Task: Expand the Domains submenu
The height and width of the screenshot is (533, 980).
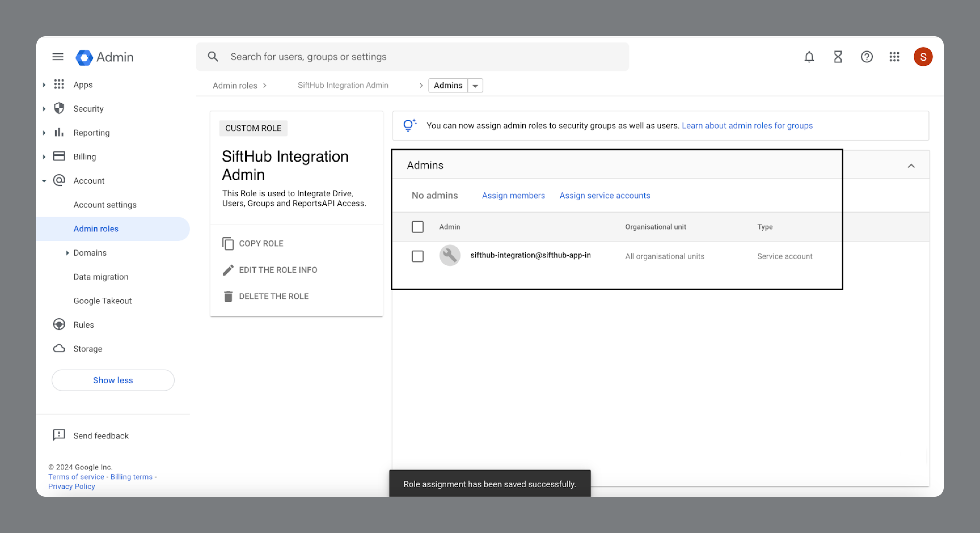Action: coord(67,253)
